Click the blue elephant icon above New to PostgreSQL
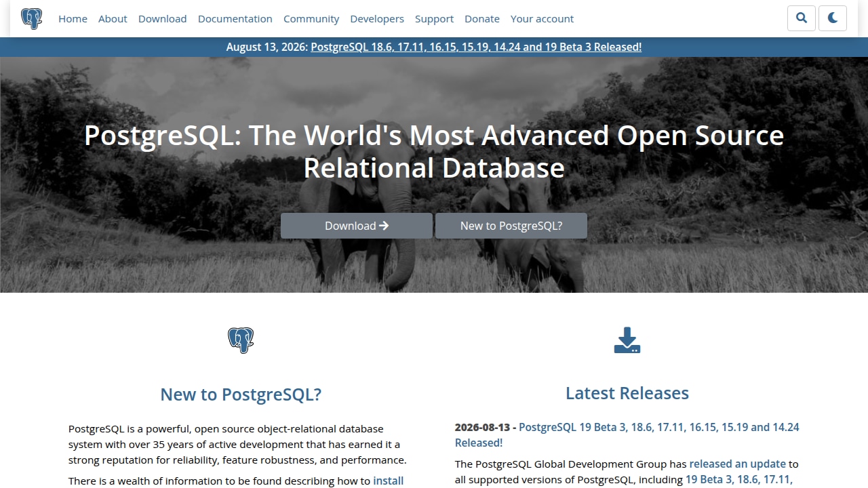Image resolution: width=868 pixels, height=488 pixels. 241,340
